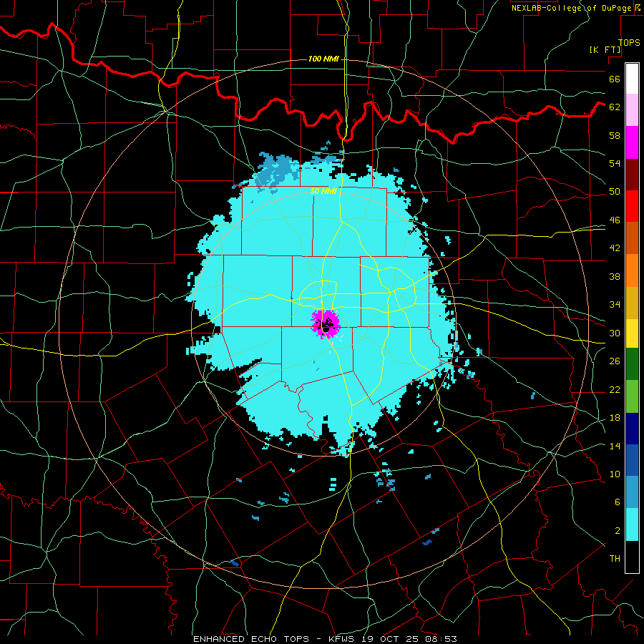
Task: Click the 58 value on the scale
Action: click(615, 135)
